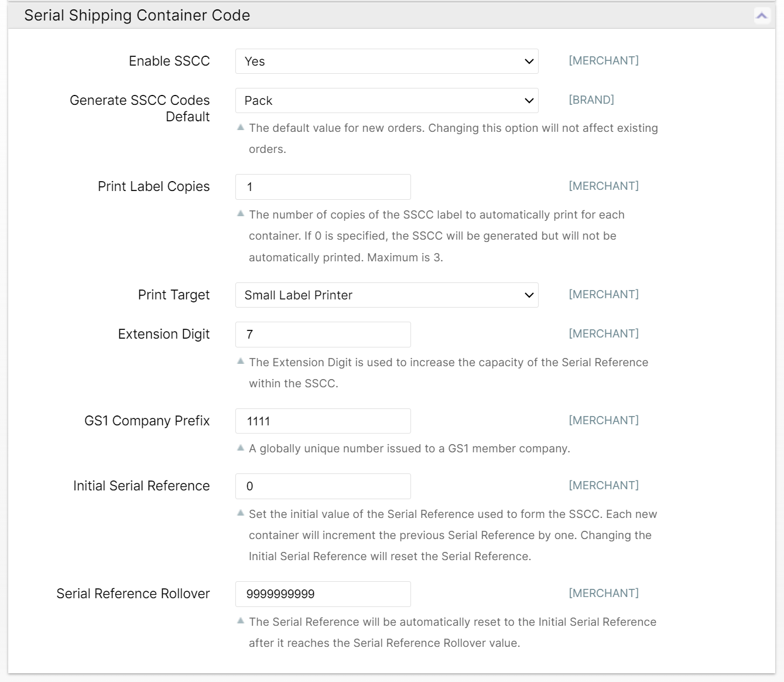Click the hint triangle below Print Label Copies
This screenshot has height=682, width=784.
click(241, 214)
